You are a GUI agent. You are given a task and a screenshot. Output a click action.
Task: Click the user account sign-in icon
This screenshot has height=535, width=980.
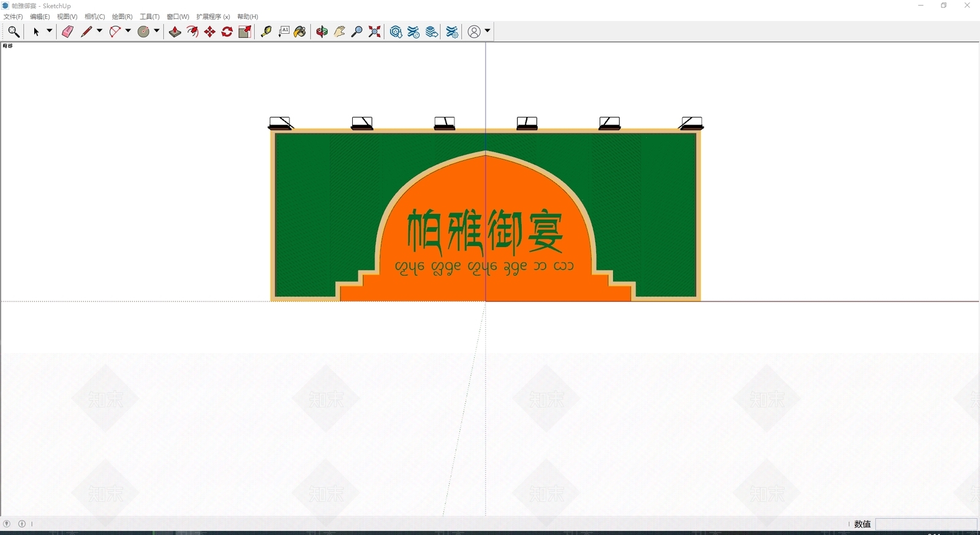474,32
